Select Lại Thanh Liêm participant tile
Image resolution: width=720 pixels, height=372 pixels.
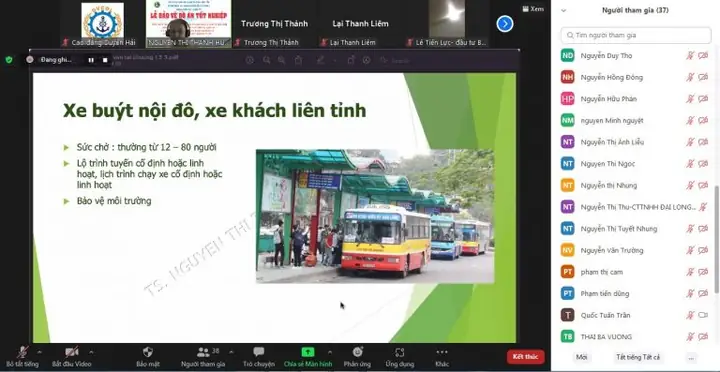(360, 24)
